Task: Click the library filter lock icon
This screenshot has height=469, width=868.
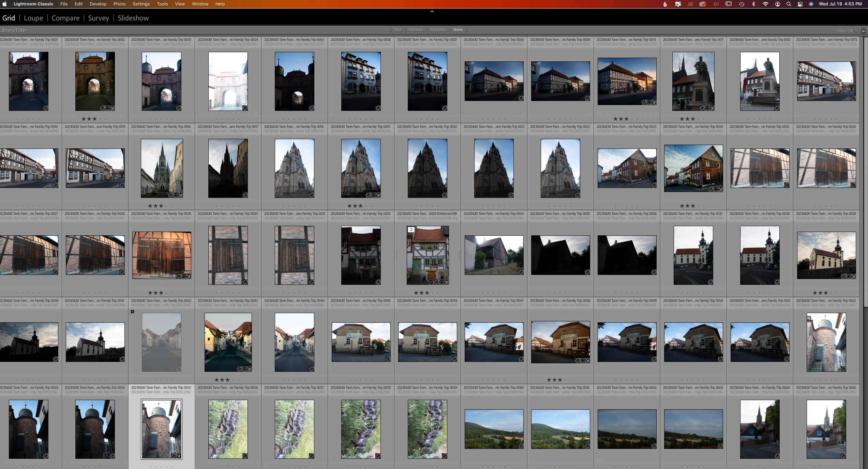Action: [x=863, y=30]
